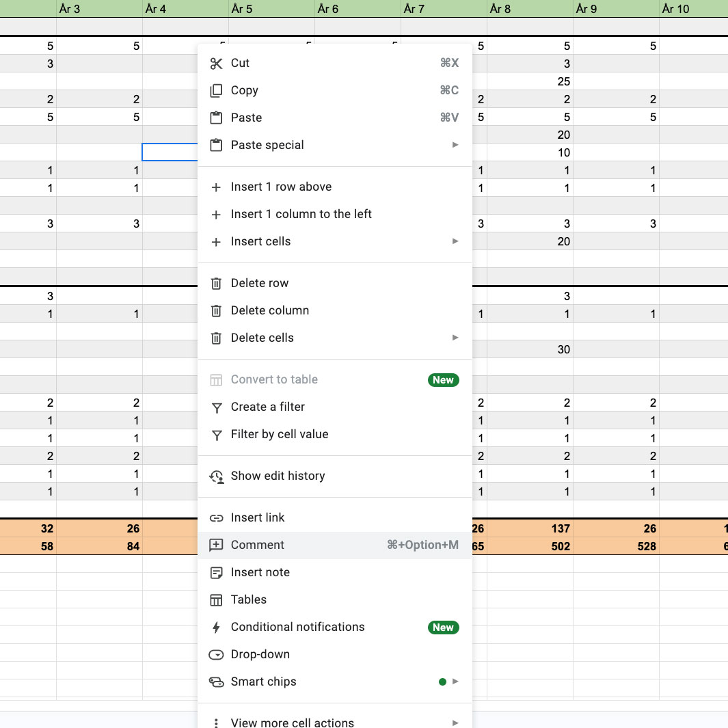
Task: Click the År 8 column header
Action: tap(530, 9)
